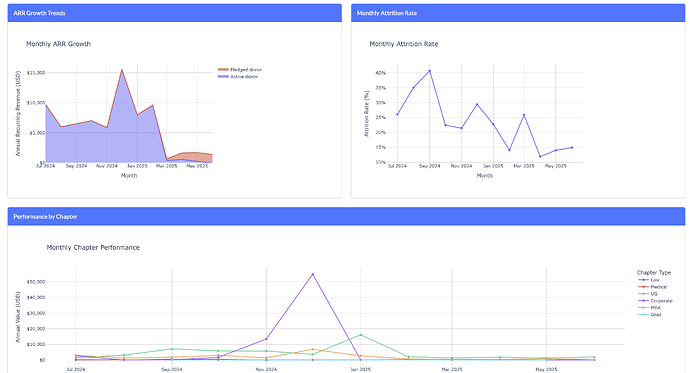Select the attrition peak point at Sep 2024

[429, 70]
